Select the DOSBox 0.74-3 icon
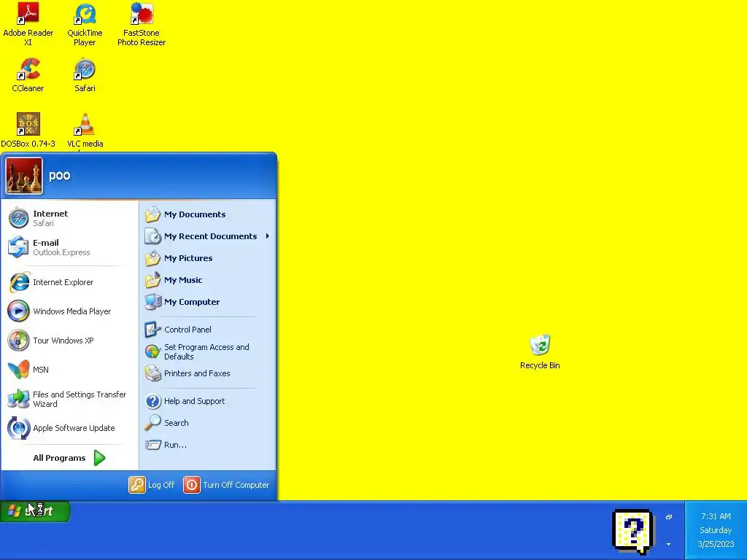The width and height of the screenshot is (747, 560). click(x=28, y=131)
